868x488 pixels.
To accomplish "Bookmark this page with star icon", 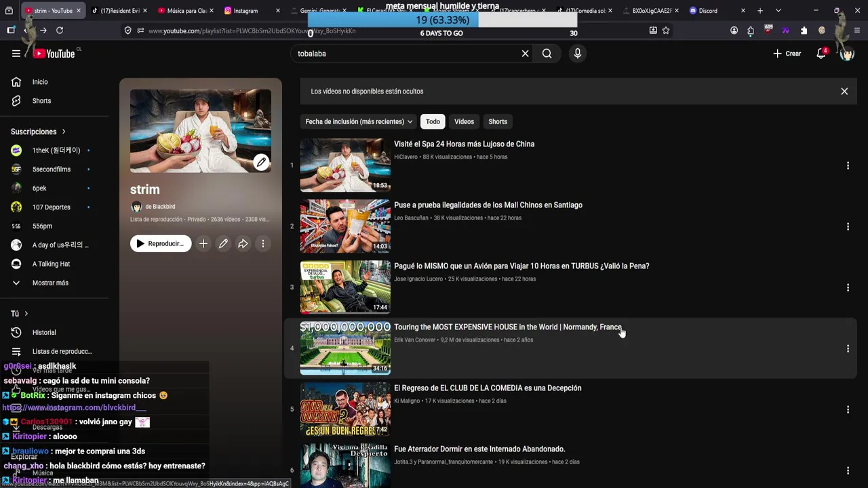I will 666,30.
